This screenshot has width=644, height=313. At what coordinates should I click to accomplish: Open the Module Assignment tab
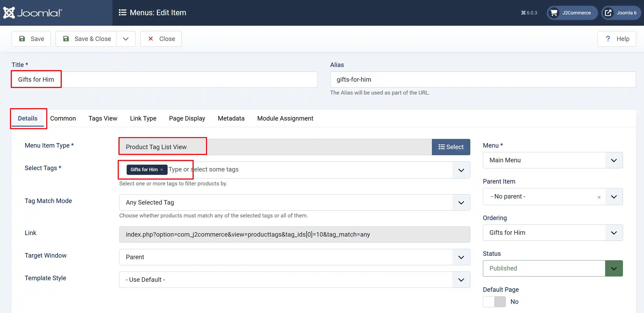[285, 118]
